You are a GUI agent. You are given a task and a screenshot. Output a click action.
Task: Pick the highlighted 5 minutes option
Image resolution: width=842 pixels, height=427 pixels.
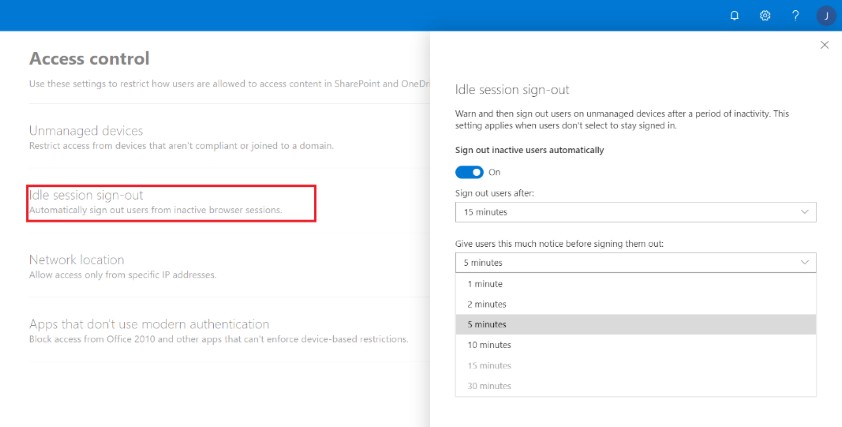click(x=636, y=324)
